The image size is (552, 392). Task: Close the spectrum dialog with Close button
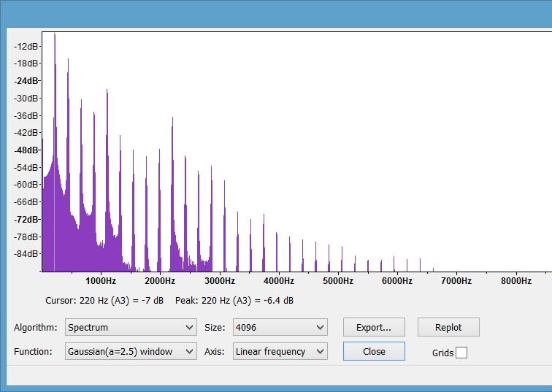click(x=373, y=351)
